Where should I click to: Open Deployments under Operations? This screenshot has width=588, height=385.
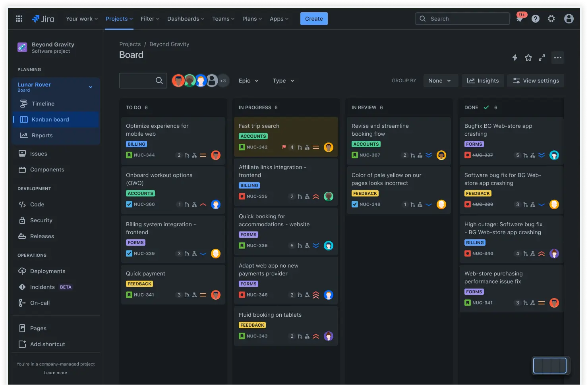click(46, 271)
